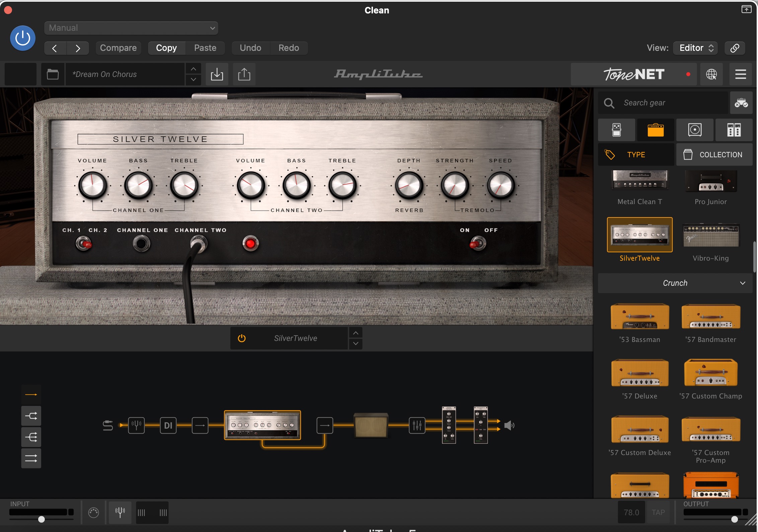Click the Reverb Depth knob
The height and width of the screenshot is (532, 758).
[x=409, y=185]
